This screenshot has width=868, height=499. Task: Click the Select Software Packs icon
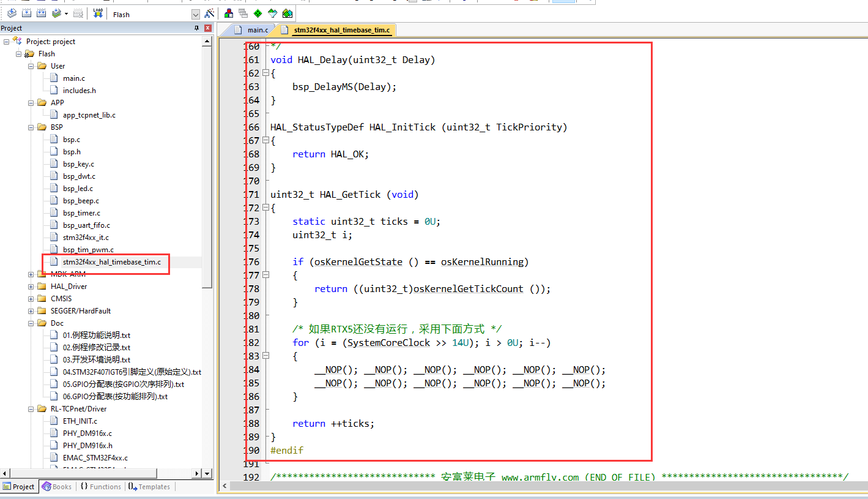click(273, 13)
